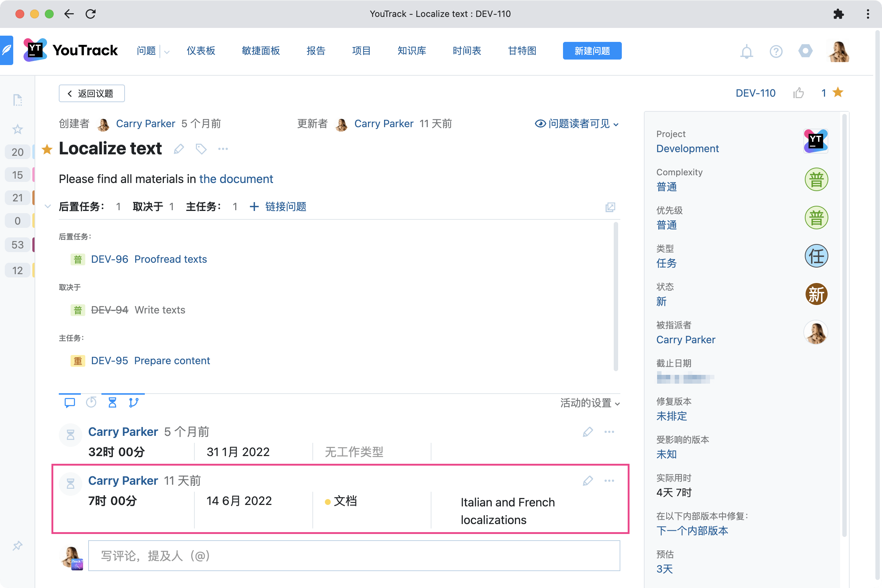Open the 敏捷面板 menu item
Image resolution: width=882 pixels, height=588 pixels.
pyautogui.click(x=261, y=51)
